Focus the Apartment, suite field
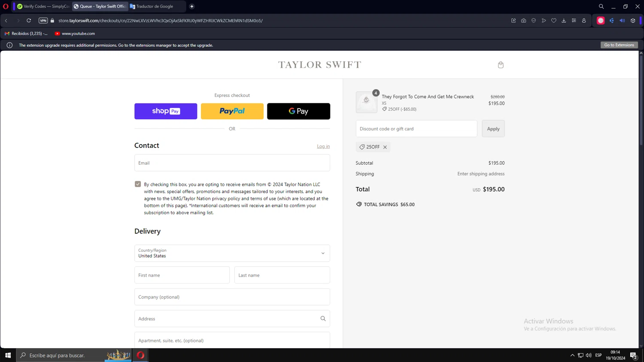Viewport: 644px width, 362px height. (232, 340)
